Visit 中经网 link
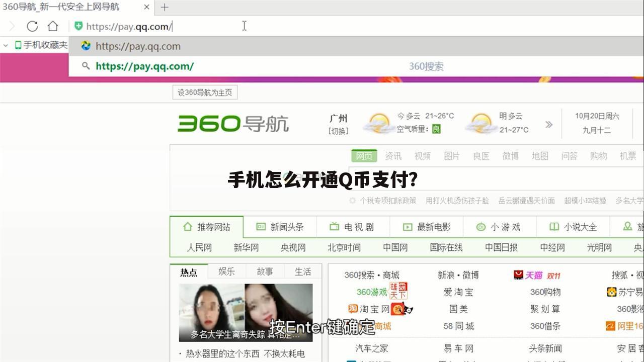This screenshot has height=362, width=644. pos(552,247)
